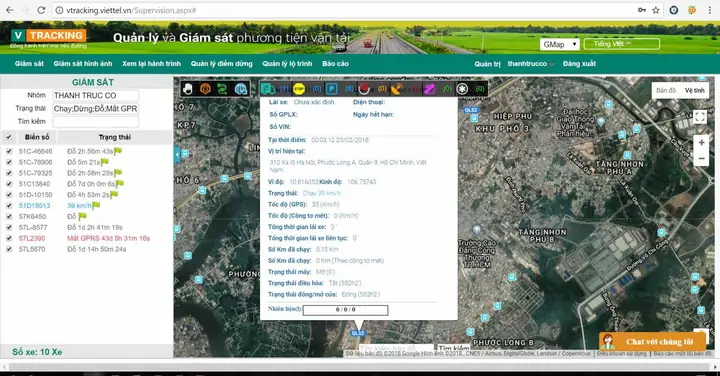Image resolution: width=720 pixels, height=376 pixels.
Task: Uncheck vehicle 51D-10150 checkbox
Action: (x=9, y=195)
